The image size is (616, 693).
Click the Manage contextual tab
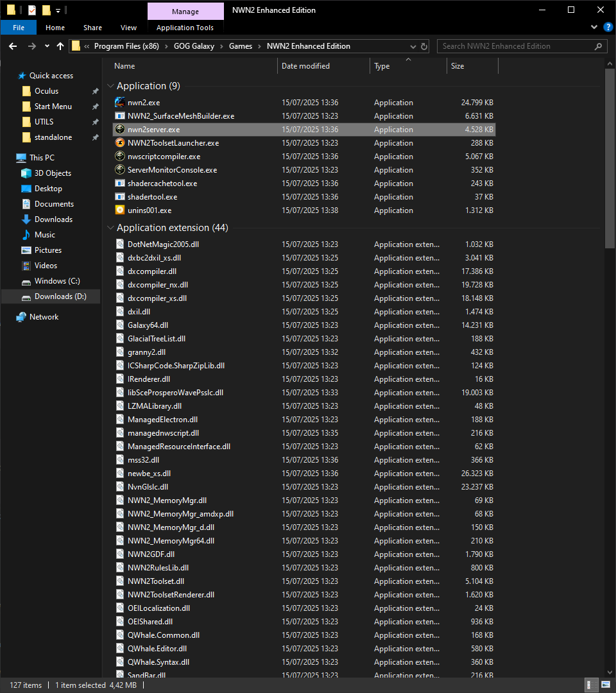(185, 12)
